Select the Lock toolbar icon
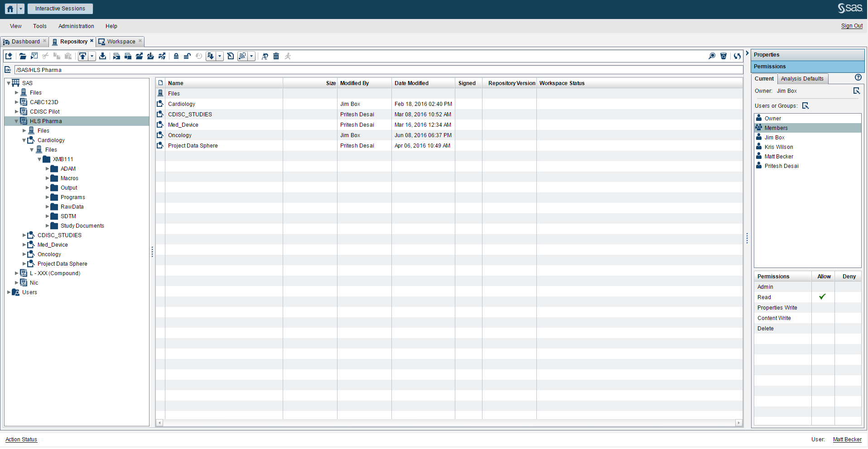The image size is (868, 449). (176, 56)
